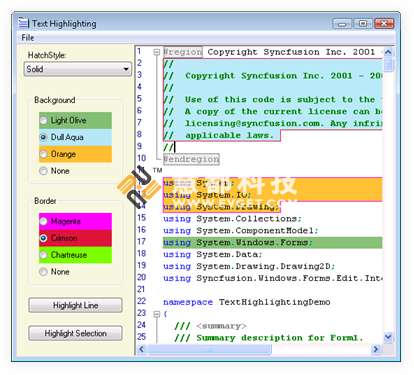Click the horizontal scrollbar left arrow
The image size is (414, 375).
[x=141, y=349]
